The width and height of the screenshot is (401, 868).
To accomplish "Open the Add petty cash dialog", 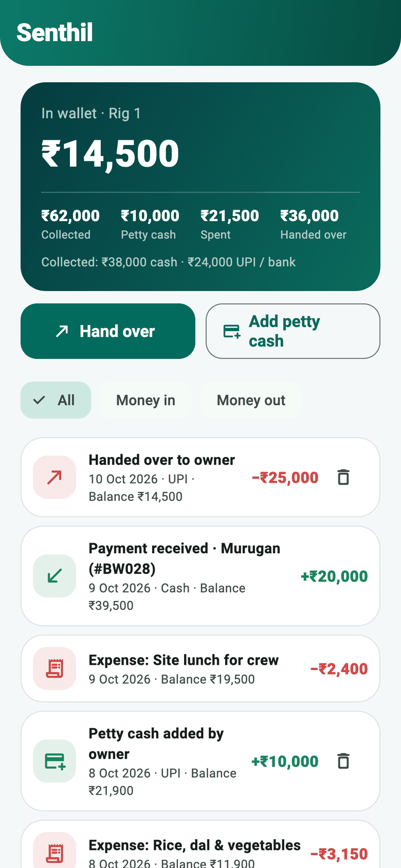I will [x=293, y=331].
